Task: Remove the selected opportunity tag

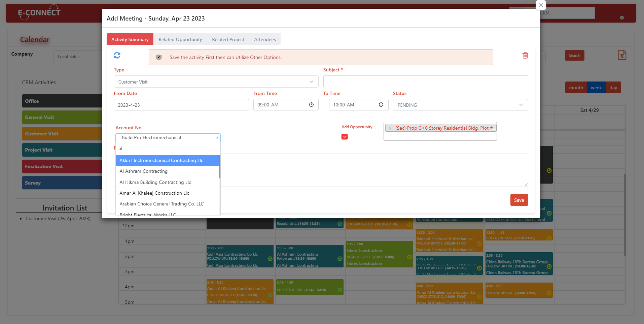Action: (390, 128)
